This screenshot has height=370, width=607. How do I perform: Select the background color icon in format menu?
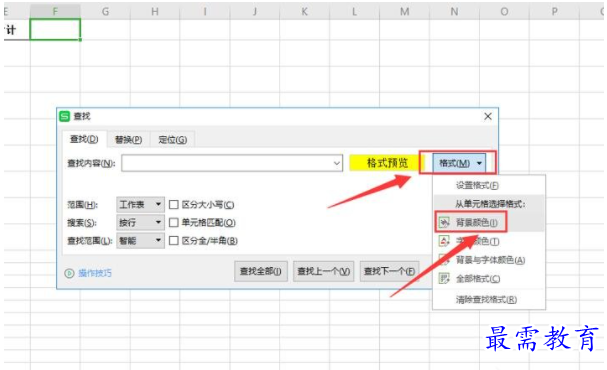444,223
